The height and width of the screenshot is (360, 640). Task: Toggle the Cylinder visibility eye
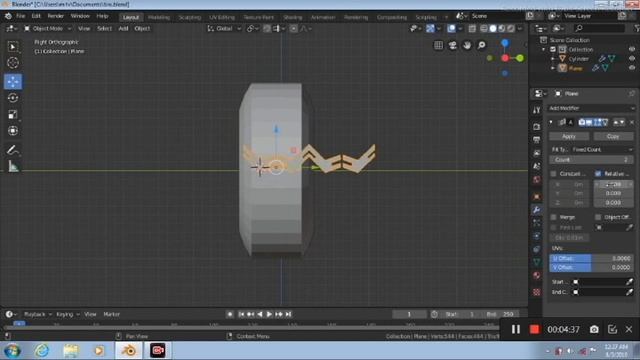632,58
